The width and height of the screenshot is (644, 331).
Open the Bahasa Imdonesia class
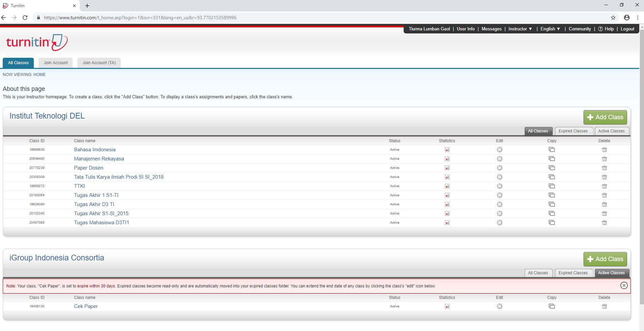click(95, 150)
